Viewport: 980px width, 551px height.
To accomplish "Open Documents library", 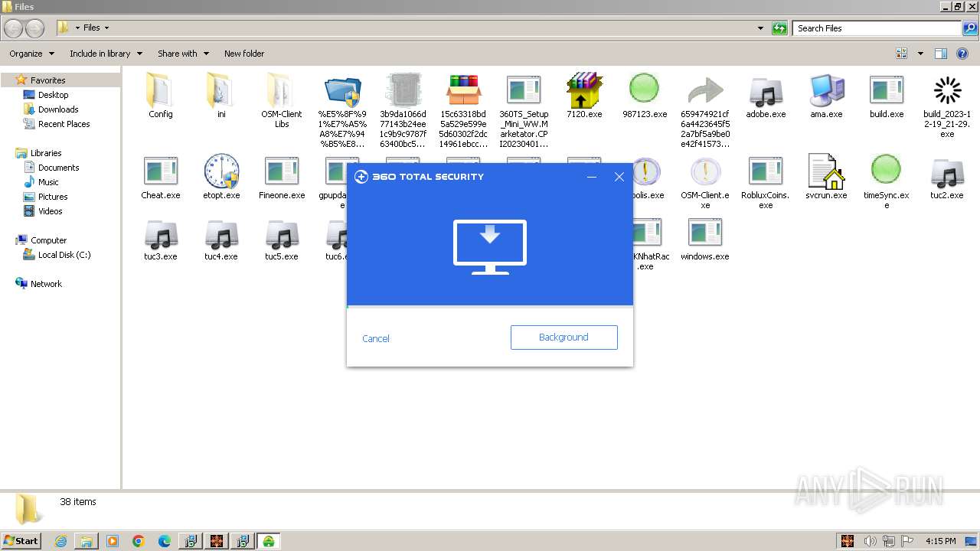I will [58, 168].
